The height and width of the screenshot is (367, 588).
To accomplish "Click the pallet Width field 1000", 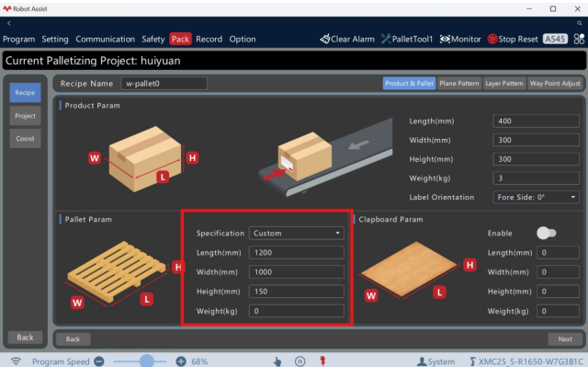I will coord(296,272).
